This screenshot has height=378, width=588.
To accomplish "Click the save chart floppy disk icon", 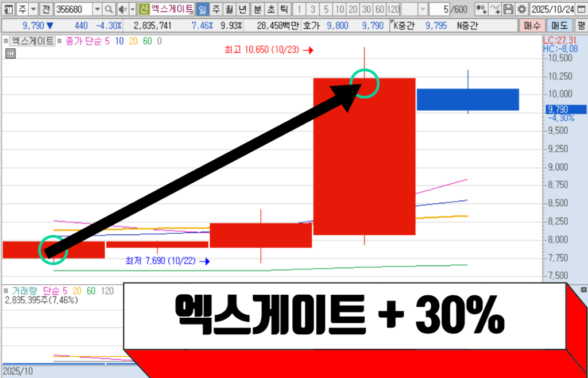I will click(508, 9).
